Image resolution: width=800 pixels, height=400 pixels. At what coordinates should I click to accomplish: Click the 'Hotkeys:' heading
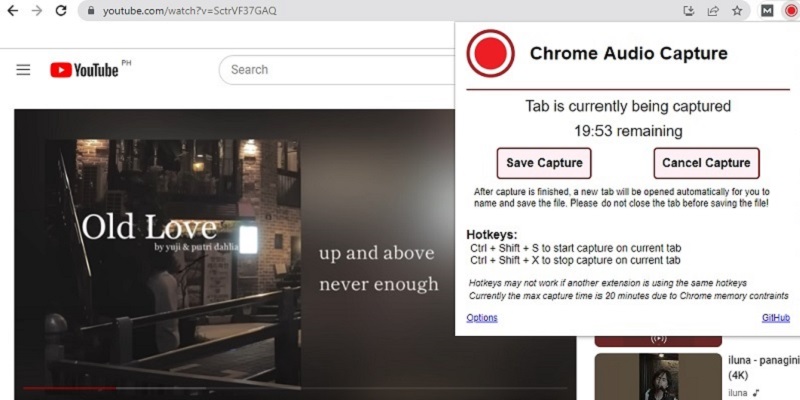click(492, 235)
